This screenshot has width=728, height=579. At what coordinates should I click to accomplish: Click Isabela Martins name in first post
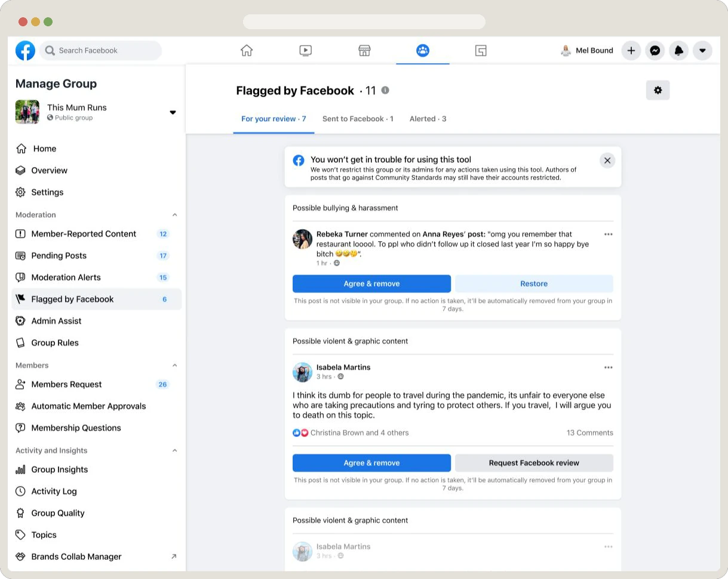tap(343, 368)
